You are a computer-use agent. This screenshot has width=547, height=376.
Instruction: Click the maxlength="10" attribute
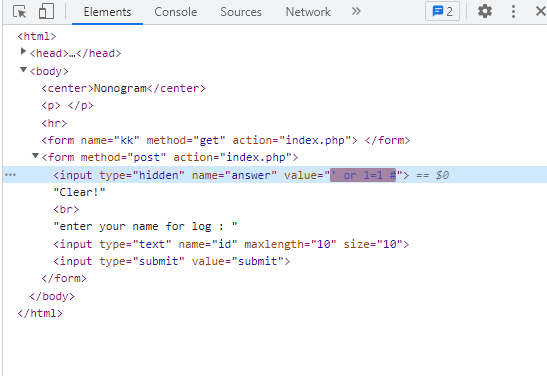[x=290, y=244]
